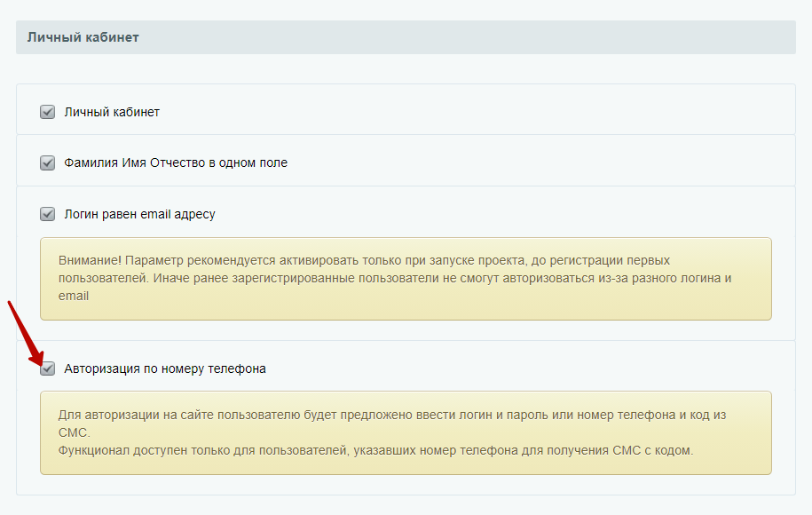Click the Фамилия Имя Отчество в одном поле label
812x515 pixels.
click(x=176, y=162)
